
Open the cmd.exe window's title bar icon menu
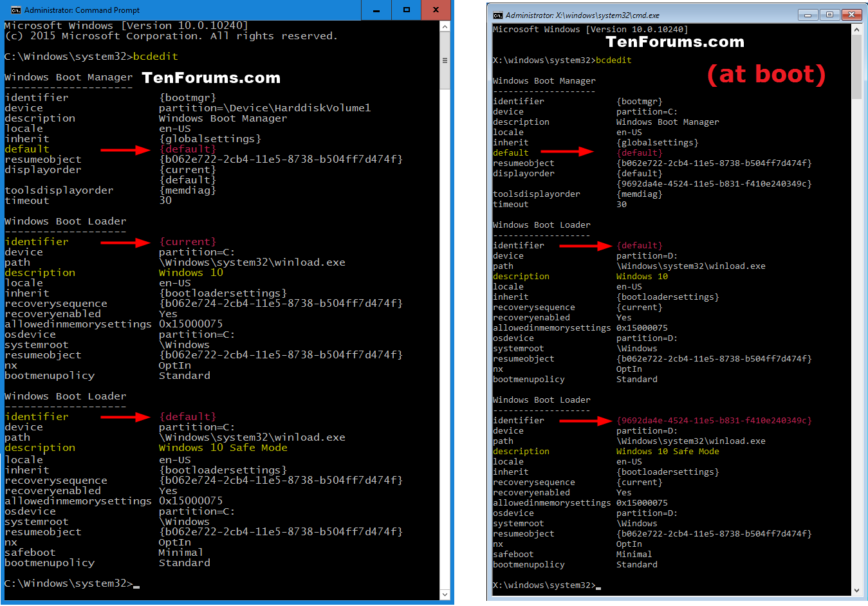coord(498,15)
